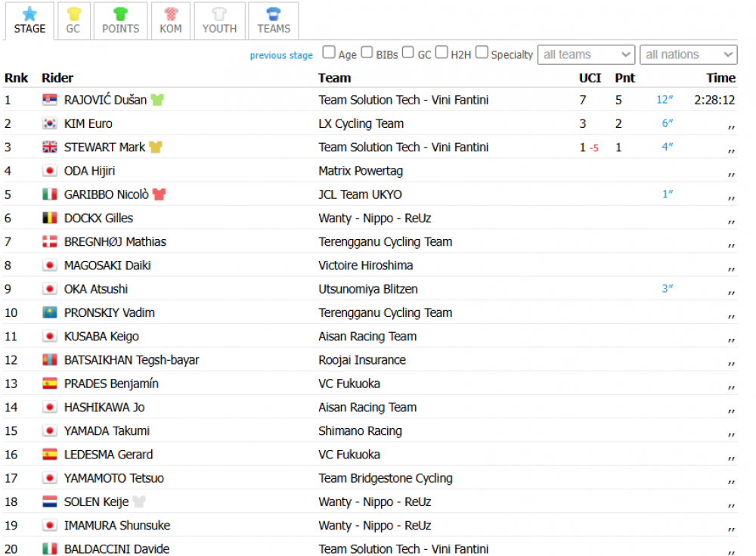Open the Matrix Powertag team page
This screenshot has width=756, height=556.
[360, 171]
